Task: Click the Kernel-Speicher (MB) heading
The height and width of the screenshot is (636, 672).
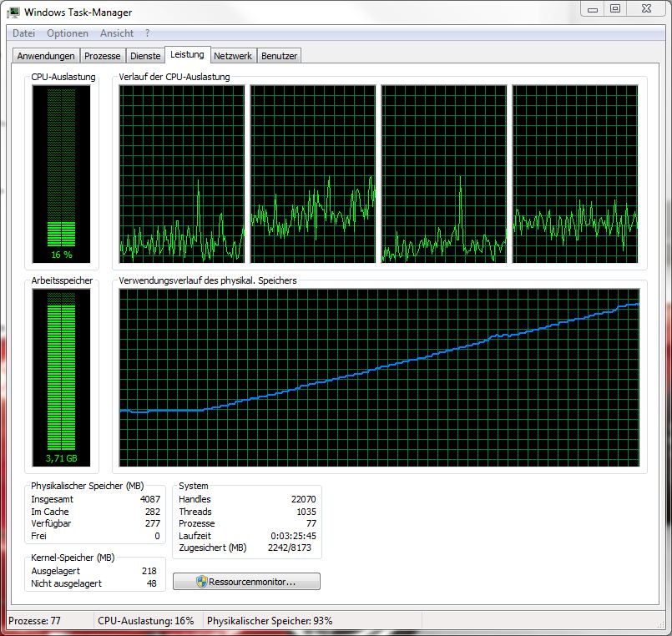Action: [x=73, y=558]
